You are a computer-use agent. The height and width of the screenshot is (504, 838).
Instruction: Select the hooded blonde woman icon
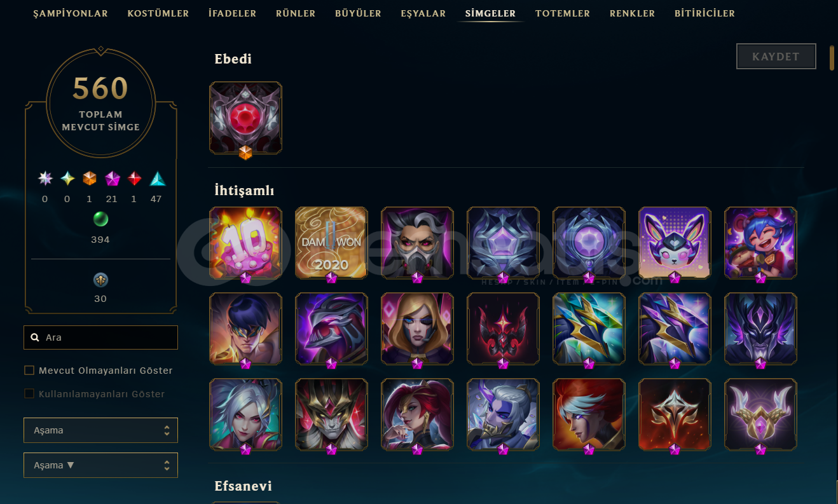click(417, 329)
